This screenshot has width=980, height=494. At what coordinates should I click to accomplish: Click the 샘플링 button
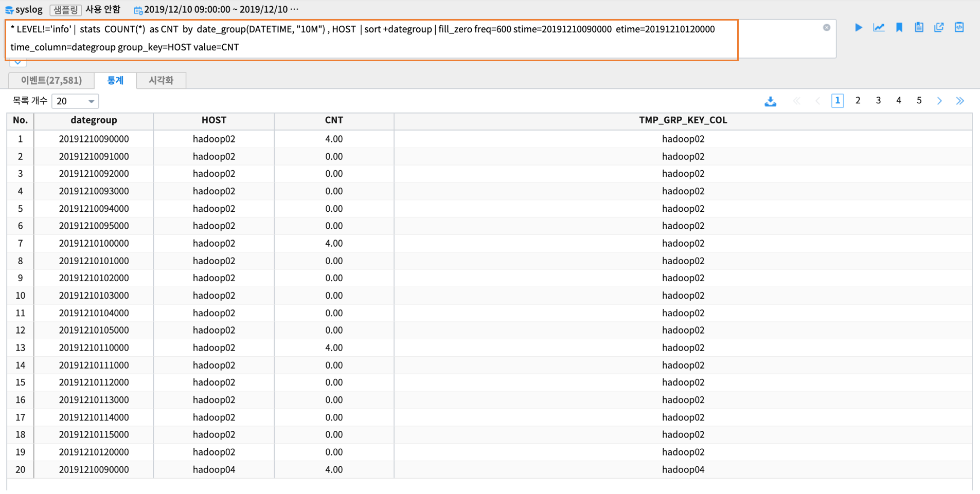[65, 10]
